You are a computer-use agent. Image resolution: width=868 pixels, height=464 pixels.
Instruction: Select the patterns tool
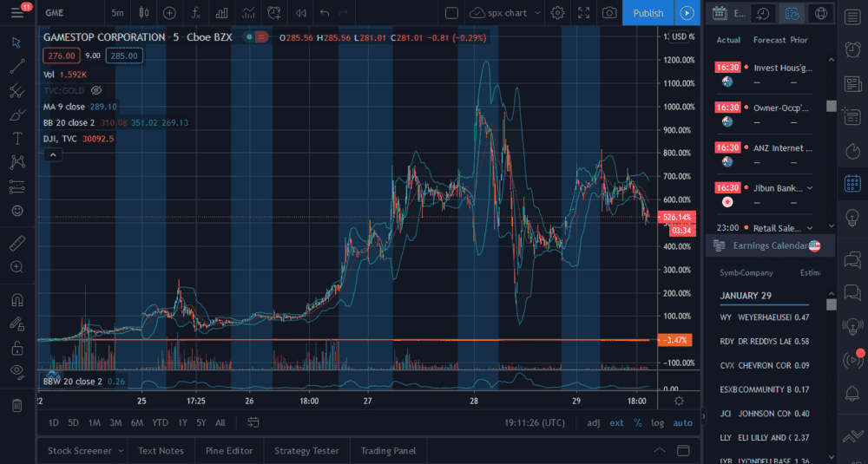17,162
